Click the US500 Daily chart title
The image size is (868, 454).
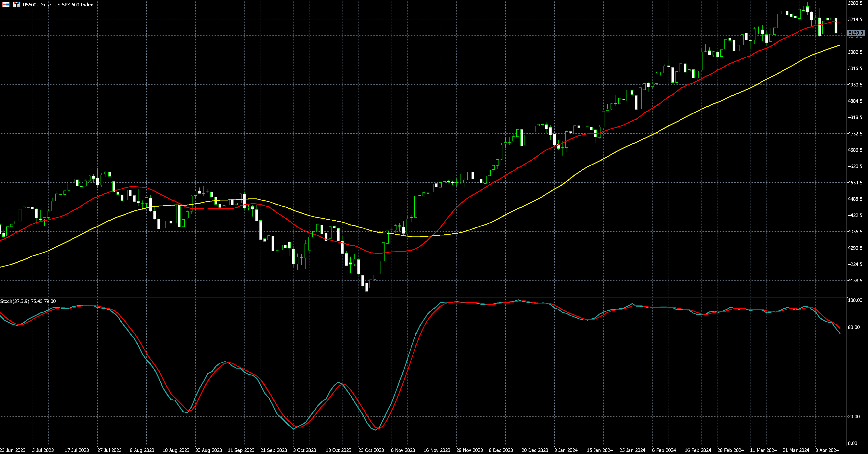click(58, 5)
